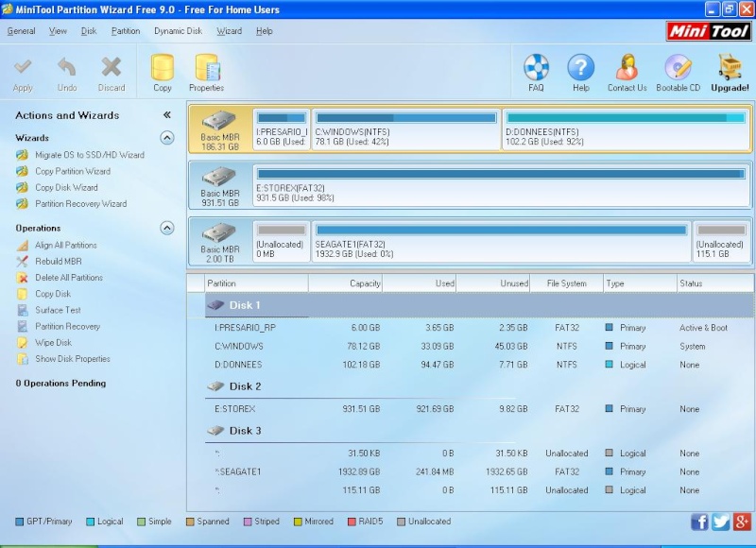Select the C:WINDOWS partition row
Screen dimensions: 756x548
pyautogui.click(x=479, y=347)
